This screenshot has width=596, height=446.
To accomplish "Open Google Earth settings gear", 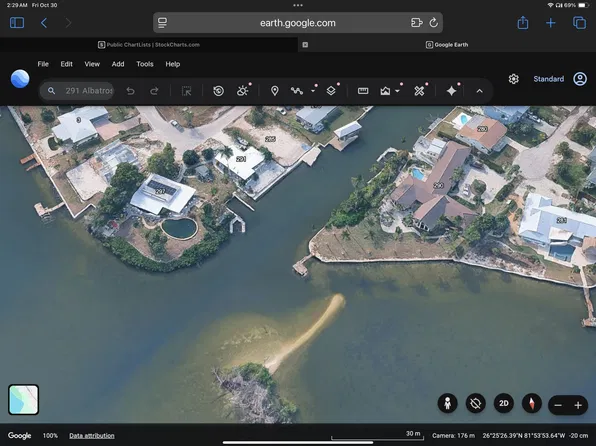I will click(514, 79).
